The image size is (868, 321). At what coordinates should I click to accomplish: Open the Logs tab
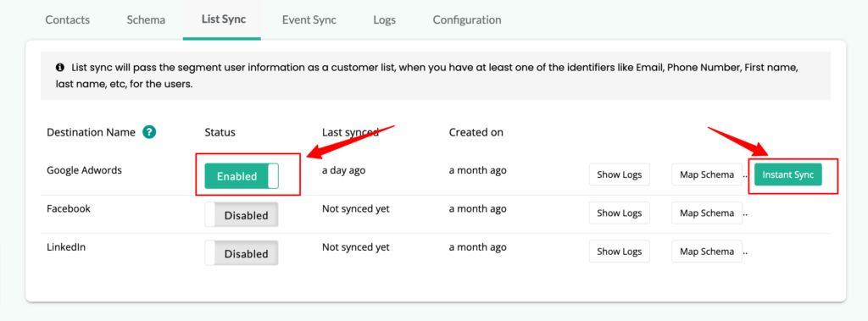coord(384,20)
